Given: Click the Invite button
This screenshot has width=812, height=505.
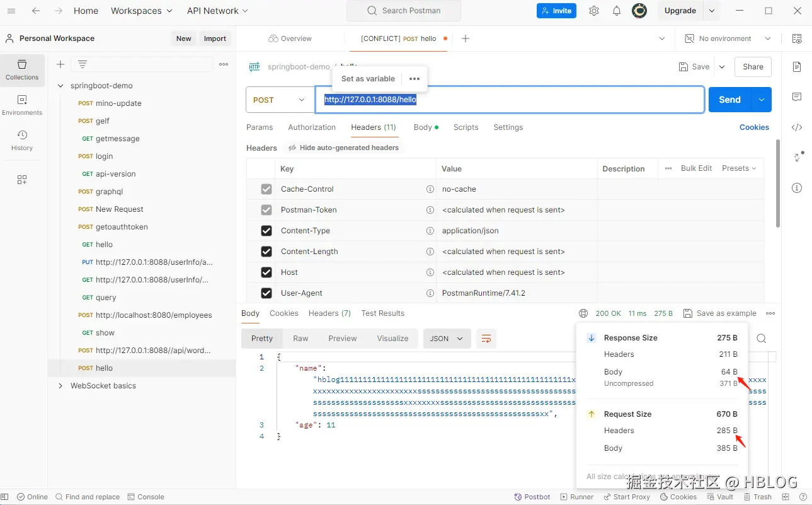Looking at the screenshot, I should [x=556, y=11].
